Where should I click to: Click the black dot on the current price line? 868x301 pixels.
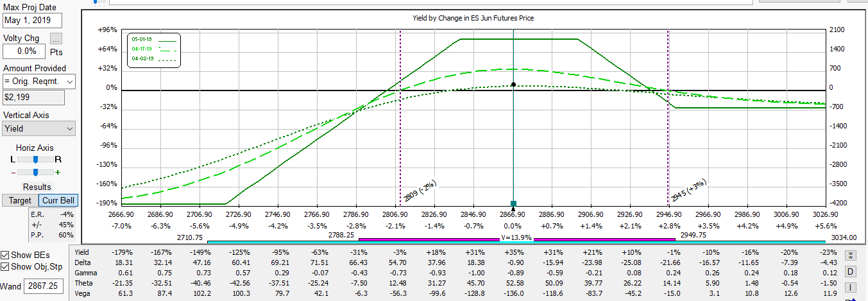tap(513, 84)
